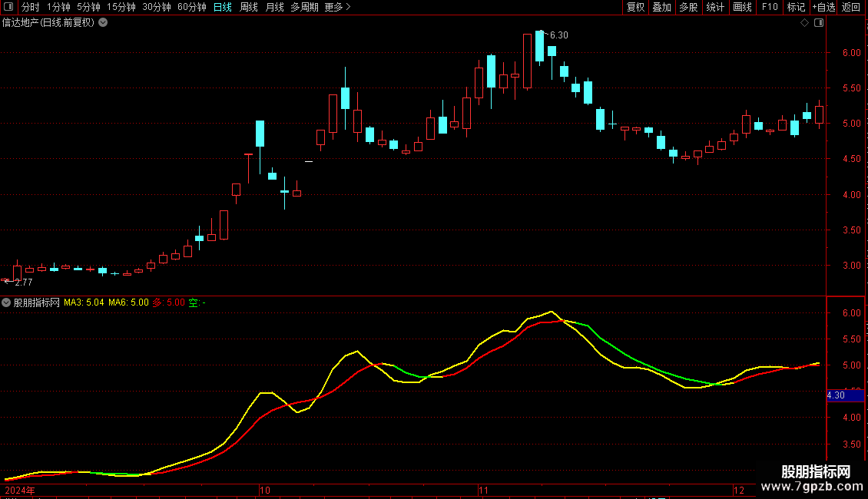
Task: Click the 6.30 high price label
Action: 559,35
